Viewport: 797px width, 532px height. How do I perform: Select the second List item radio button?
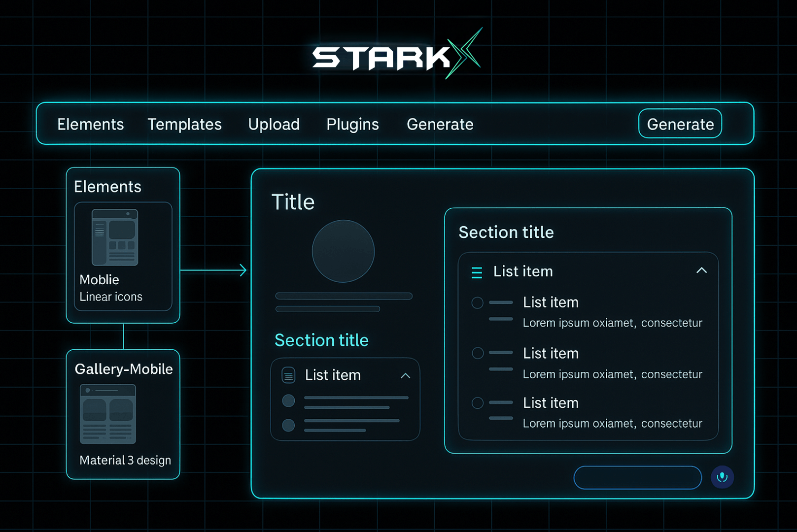478,353
